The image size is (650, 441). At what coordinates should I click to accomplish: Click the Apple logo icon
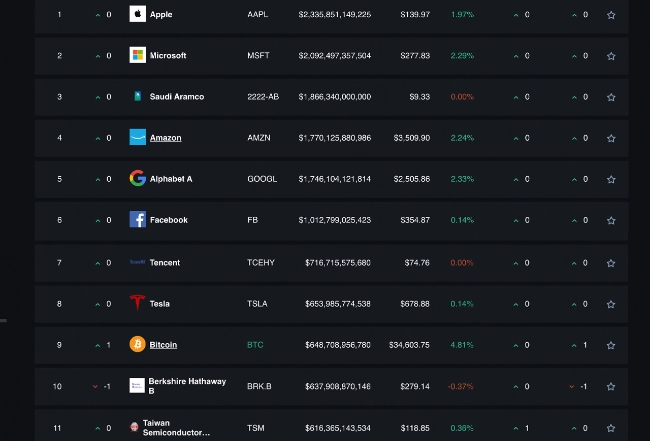pyautogui.click(x=137, y=15)
